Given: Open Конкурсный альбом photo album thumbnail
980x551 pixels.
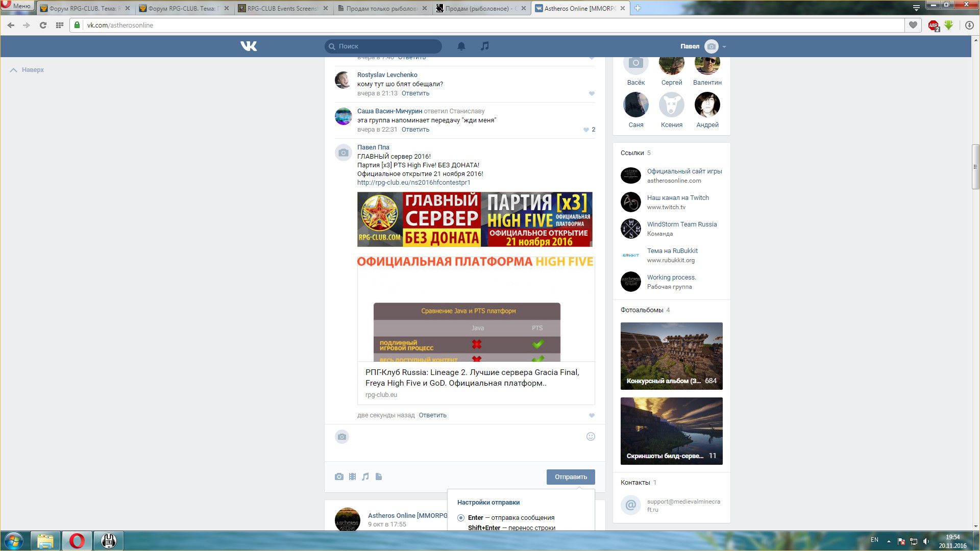Looking at the screenshot, I should (671, 356).
